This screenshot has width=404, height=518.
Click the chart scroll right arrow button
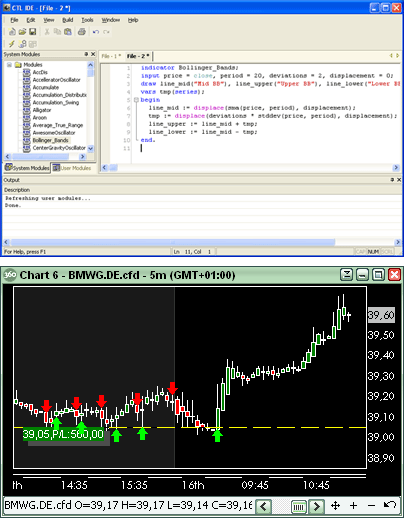pos(316,507)
